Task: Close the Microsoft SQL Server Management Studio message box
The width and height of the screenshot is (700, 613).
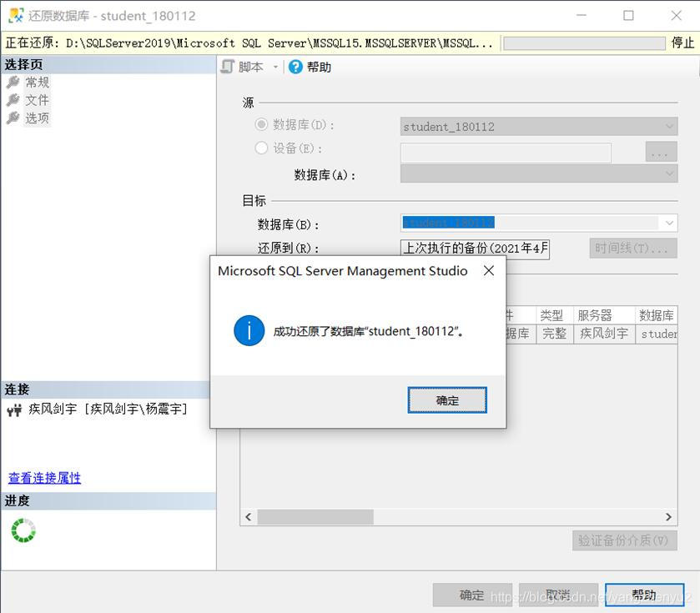Action: (x=489, y=270)
